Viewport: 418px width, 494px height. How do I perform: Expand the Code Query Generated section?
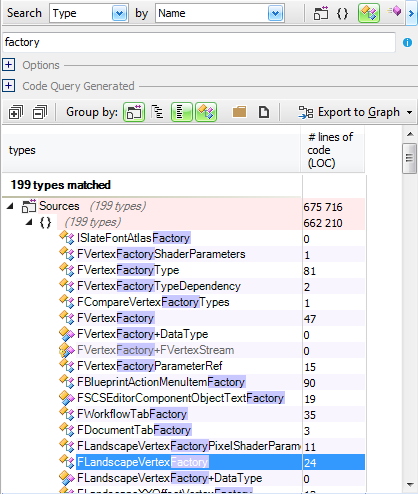click(x=9, y=86)
